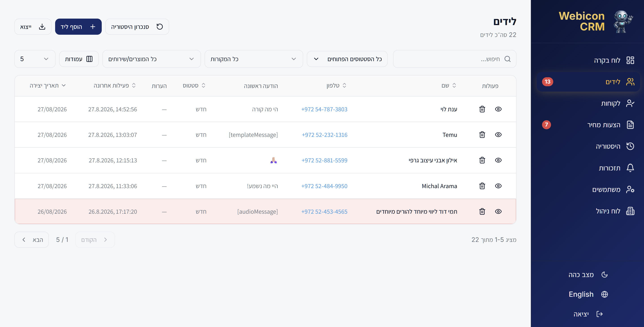View אילן אבני lead with eye icon
644x327 pixels.
(498, 160)
